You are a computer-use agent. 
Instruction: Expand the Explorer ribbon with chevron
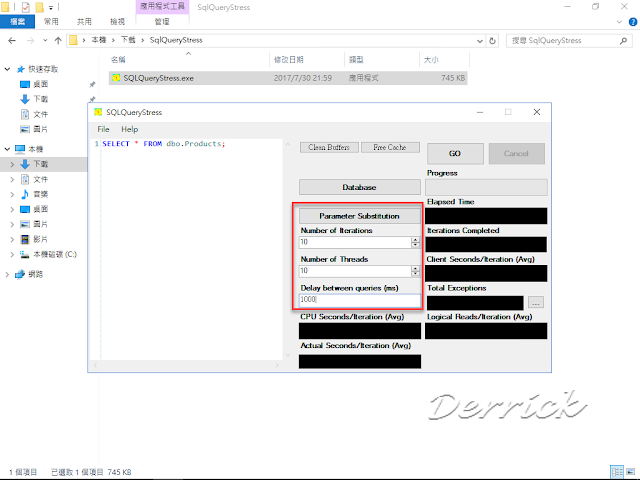(x=620, y=22)
